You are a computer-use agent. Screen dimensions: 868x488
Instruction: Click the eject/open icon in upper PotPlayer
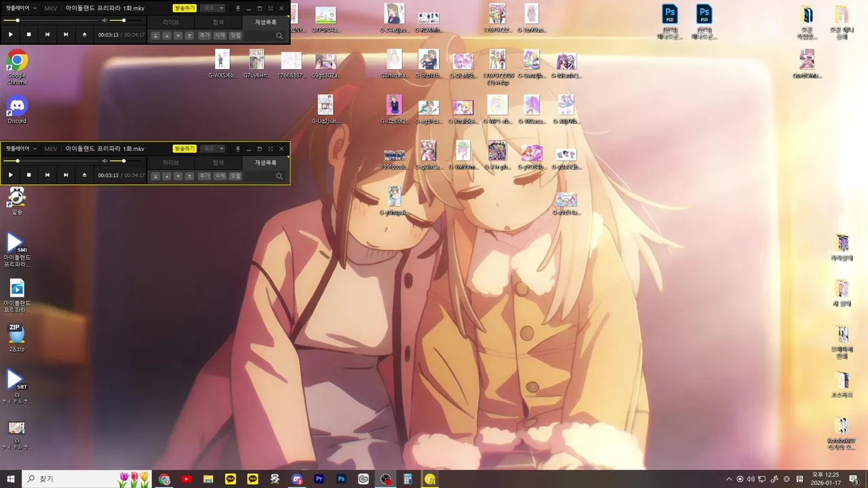pos(84,35)
